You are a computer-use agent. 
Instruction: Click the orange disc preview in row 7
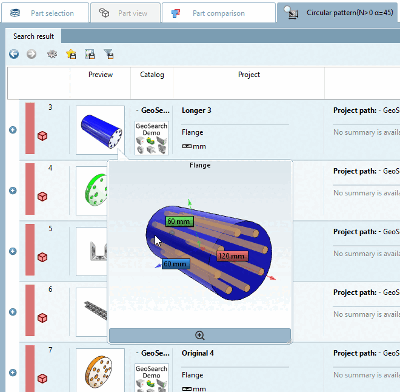pos(100,370)
